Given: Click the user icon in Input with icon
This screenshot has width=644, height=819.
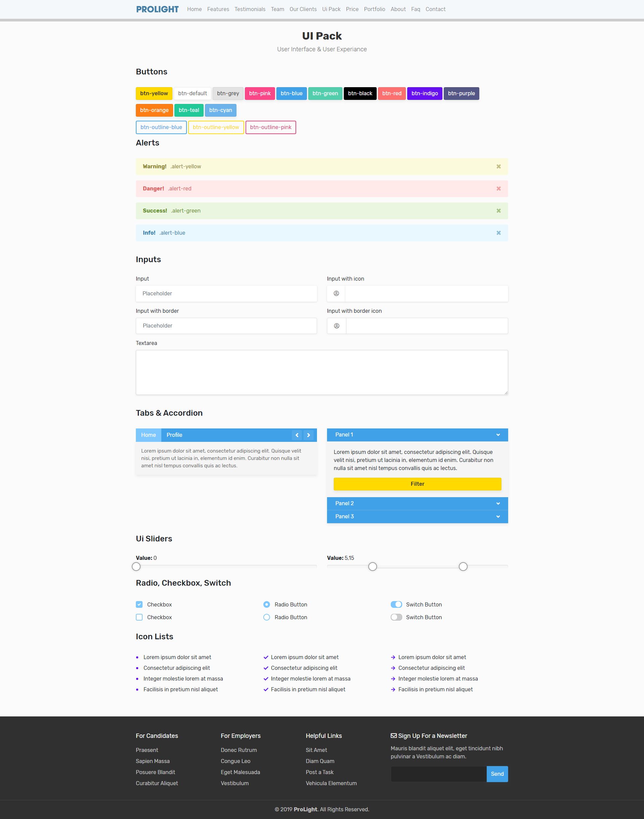Looking at the screenshot, I should (x=336, y=294).
